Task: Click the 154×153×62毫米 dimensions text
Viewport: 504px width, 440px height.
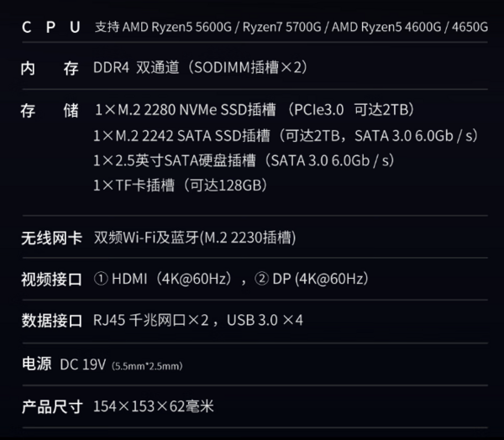Action: click(154, 407)
